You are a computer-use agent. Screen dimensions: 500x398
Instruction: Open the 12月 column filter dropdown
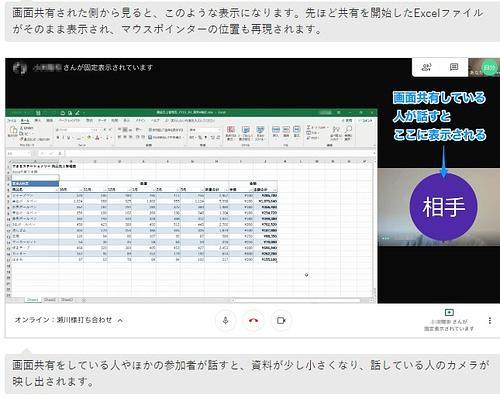point(129,190)
